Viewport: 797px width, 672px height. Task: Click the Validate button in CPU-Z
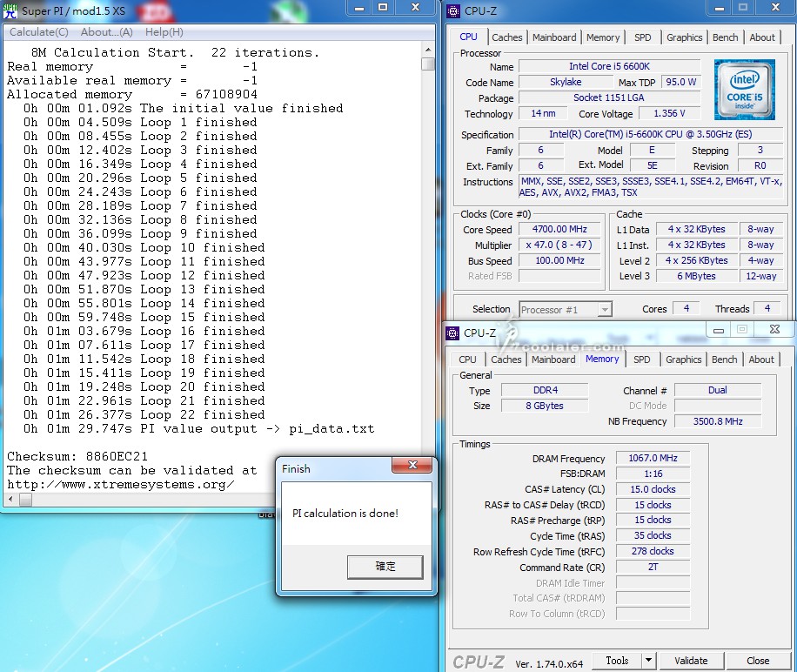(x=691, y=661)
